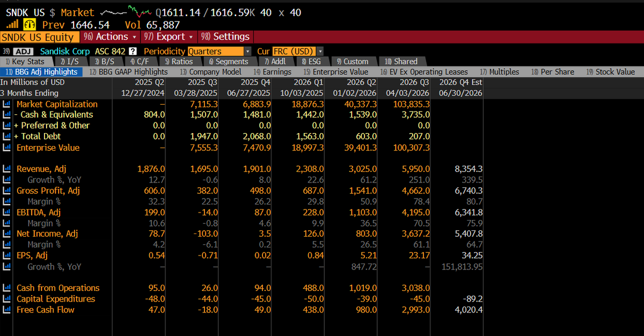Open the Settings menu
This screenshot has width=644, height=336.
[x=225, y=36]
